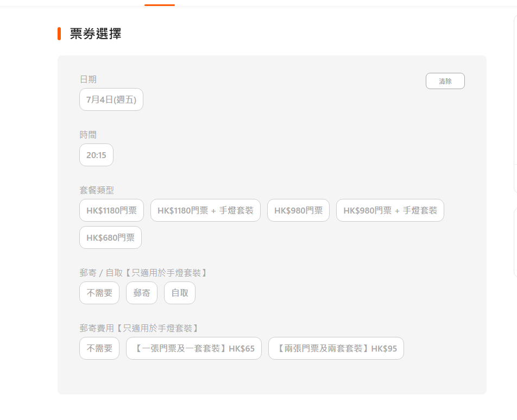The image size is (517, 420).
Task: Select 兩張門票及兩套套裝 HK$95 postage fee
Action: pyautogui.click(x=336, y=348)
